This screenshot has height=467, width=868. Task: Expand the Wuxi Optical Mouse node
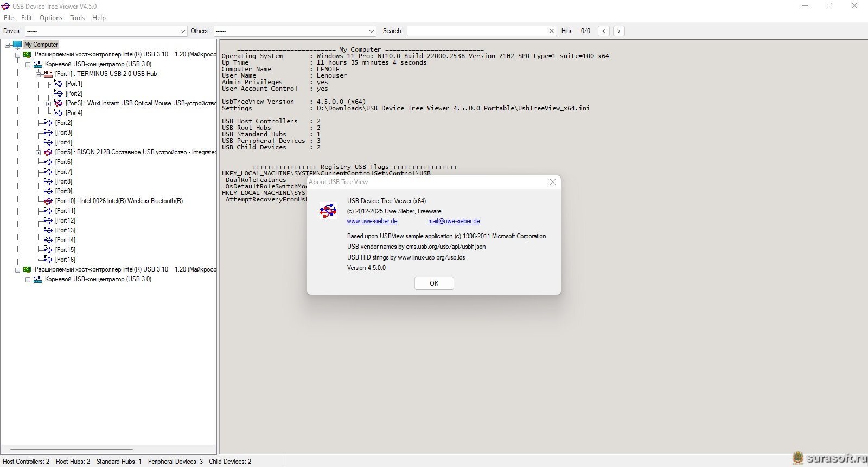tap(48, 104)
